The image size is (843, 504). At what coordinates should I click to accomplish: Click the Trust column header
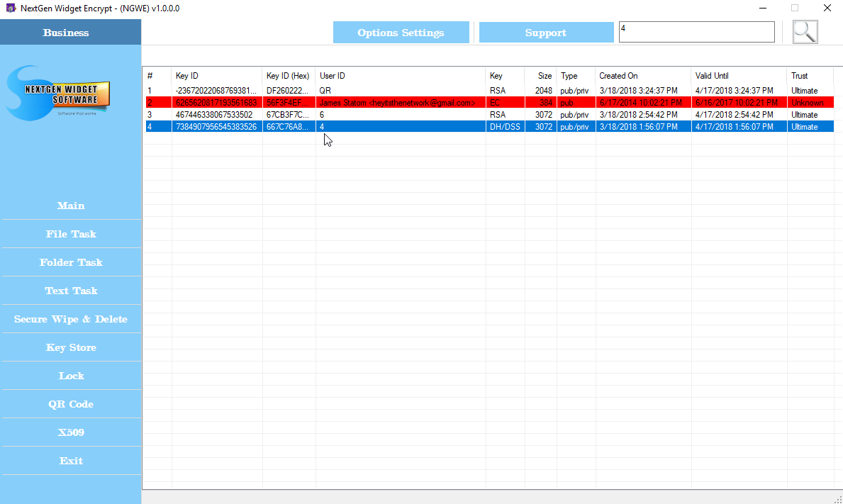point(810,76)
